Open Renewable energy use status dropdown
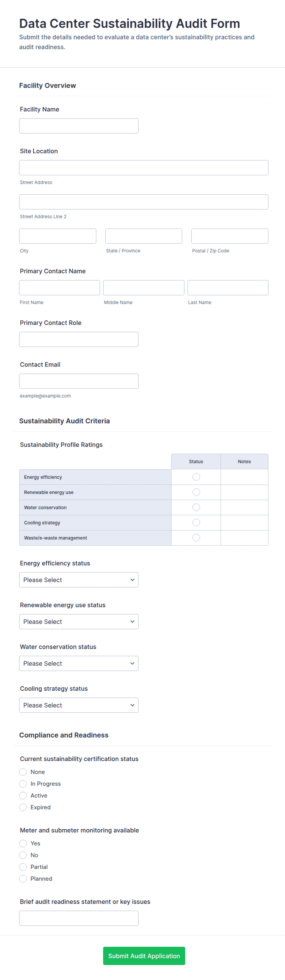 click(79, 622)
